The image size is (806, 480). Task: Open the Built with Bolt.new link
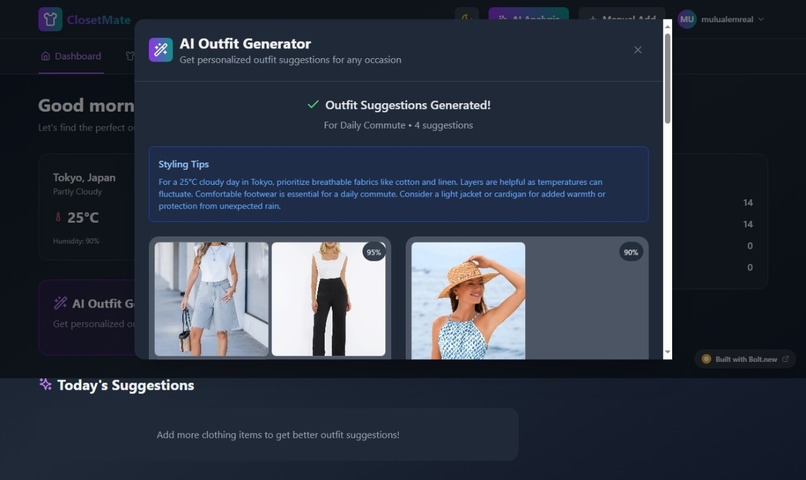pos(745,359)
